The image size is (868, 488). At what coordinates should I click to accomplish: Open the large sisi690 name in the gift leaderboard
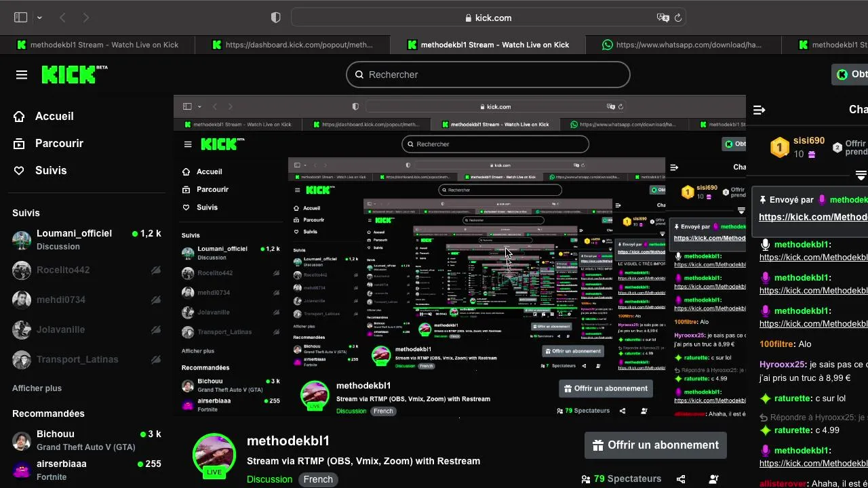pos(809,141)
